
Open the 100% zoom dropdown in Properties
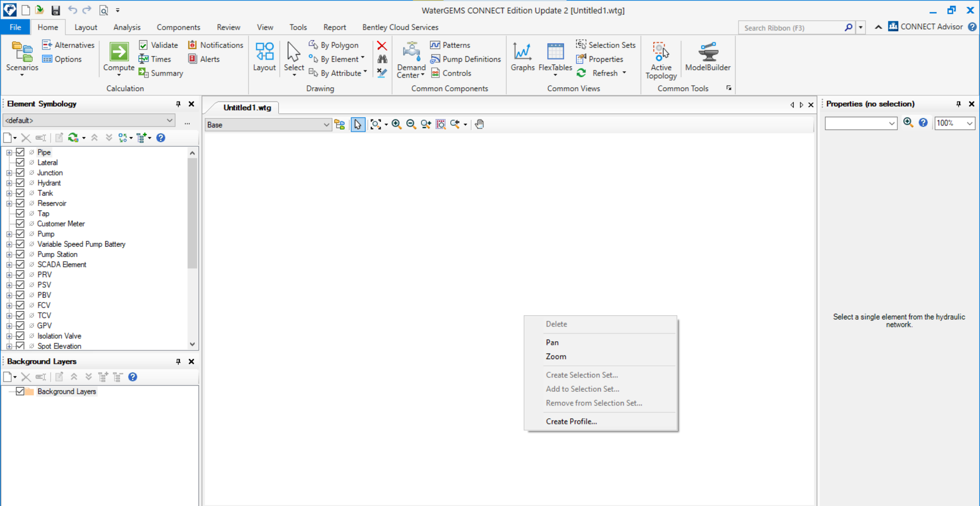(x=969, y=123)
